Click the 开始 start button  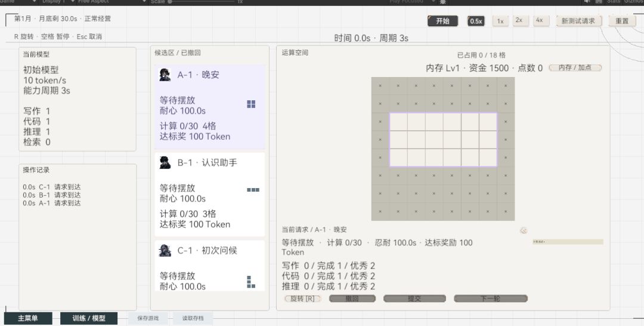(x=442, y=21)
